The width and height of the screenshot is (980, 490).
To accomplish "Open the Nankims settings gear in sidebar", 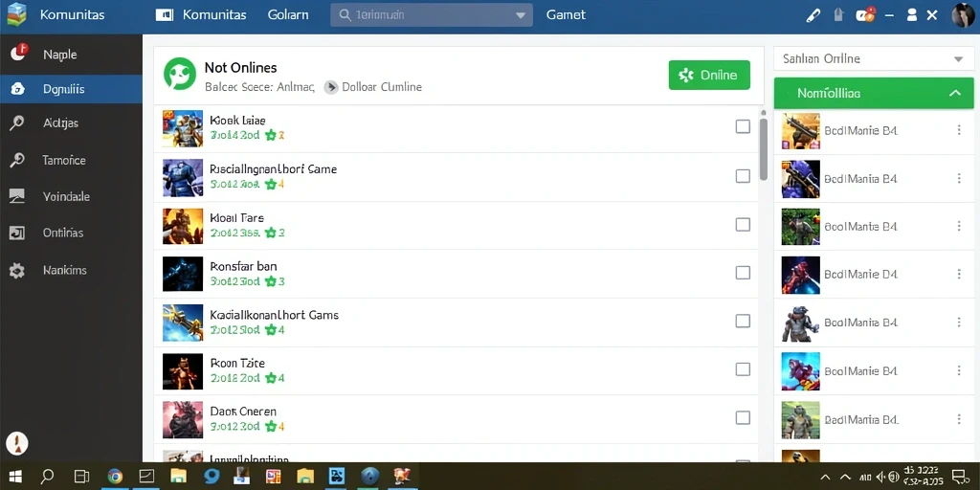I will point(17,271).
